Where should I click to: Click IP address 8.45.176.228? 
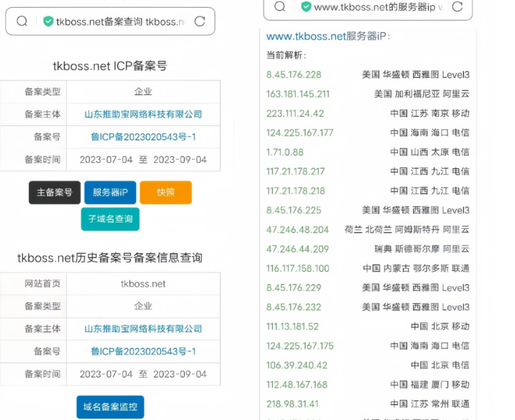coord(294,75)
